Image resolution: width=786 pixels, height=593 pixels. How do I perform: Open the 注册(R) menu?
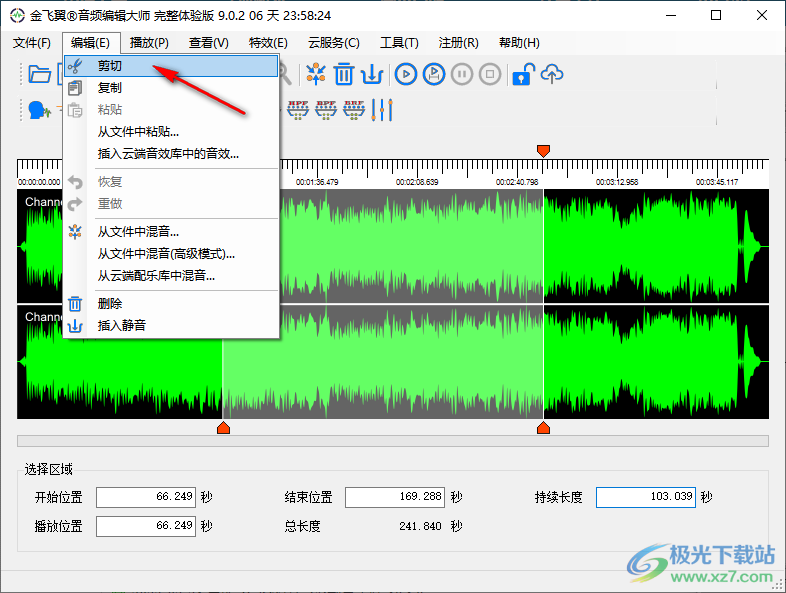pos(459,43)
